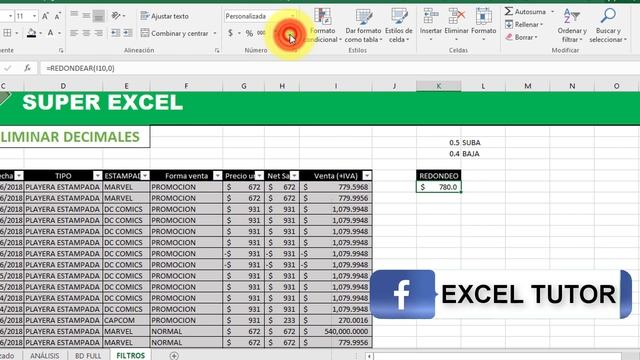This screenshot has width=640, height=360.
Task: Click the increase indent icon
Action: click(128, 33)
